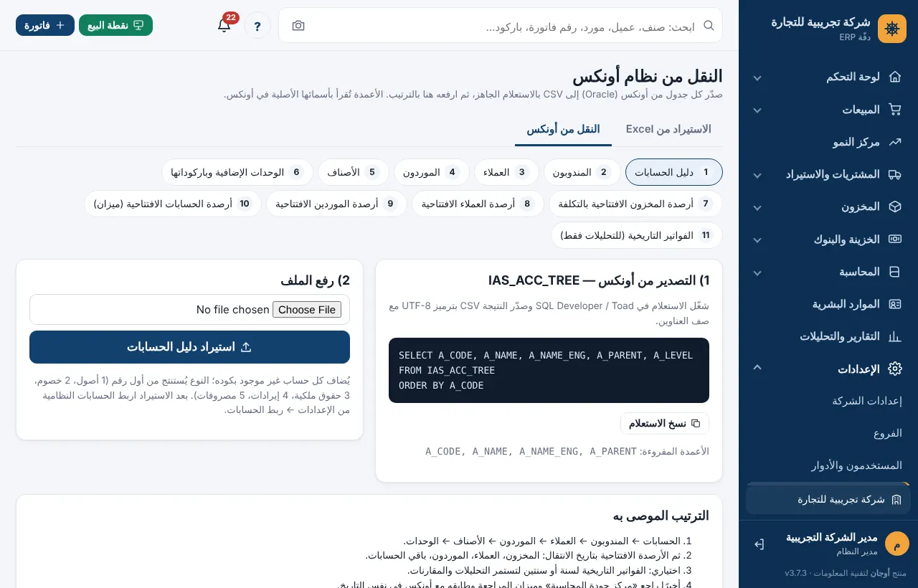This screenshot has width=918, height=588.
Task: Select step 11 الفواتير التاريخية
Action: (x=636, y=235)
